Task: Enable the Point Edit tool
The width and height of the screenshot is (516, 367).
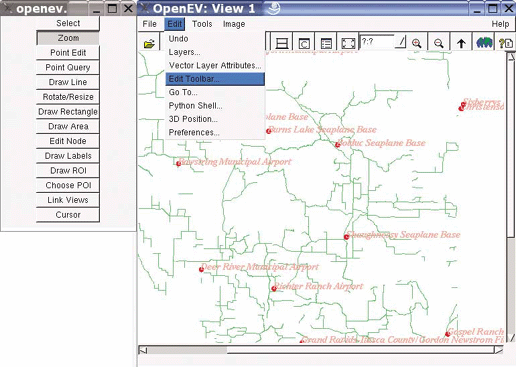Action: click(x=68, y=53)
